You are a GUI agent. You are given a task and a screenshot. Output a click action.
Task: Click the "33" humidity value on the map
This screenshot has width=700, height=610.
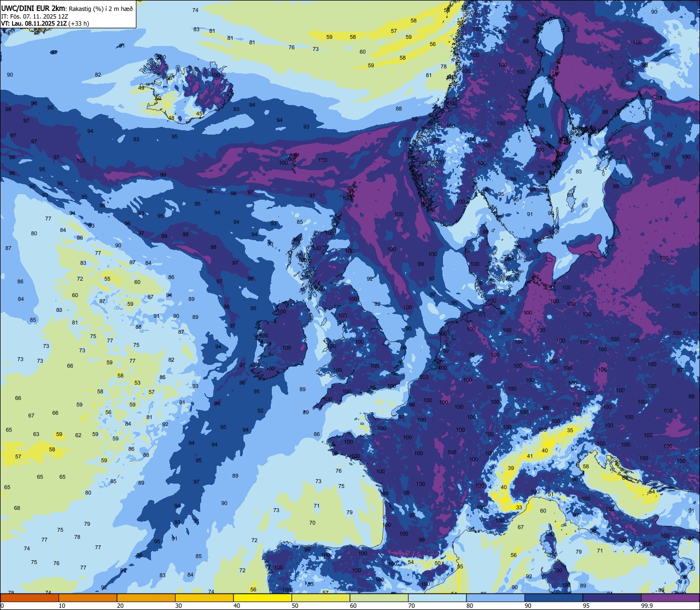click(519, 508)
